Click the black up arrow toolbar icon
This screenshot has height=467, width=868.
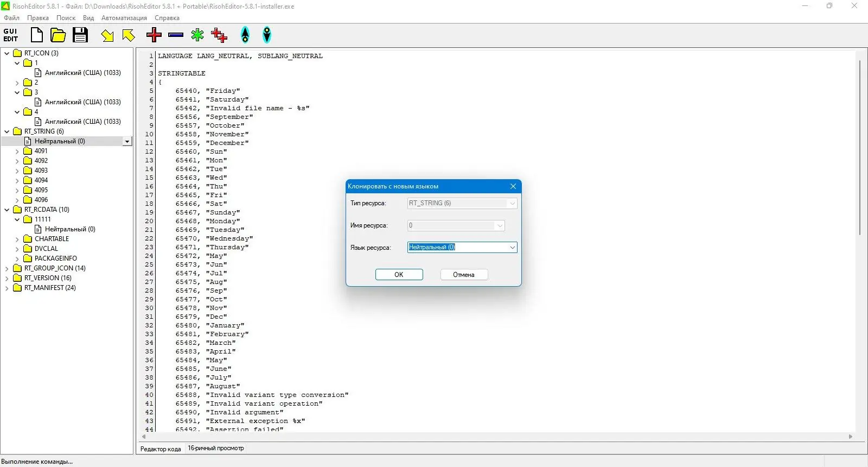coord(245,35)
